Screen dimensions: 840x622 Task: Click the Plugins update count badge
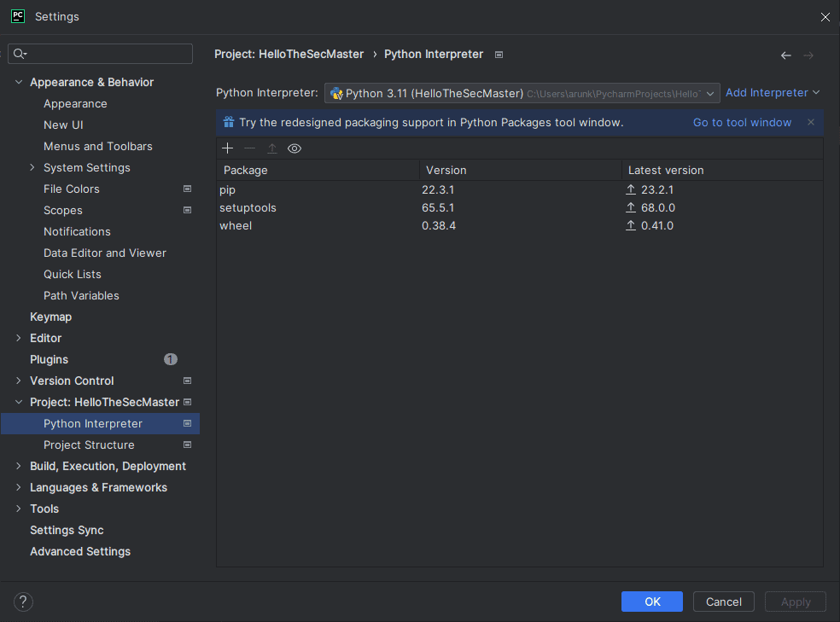tap(171, 359)
